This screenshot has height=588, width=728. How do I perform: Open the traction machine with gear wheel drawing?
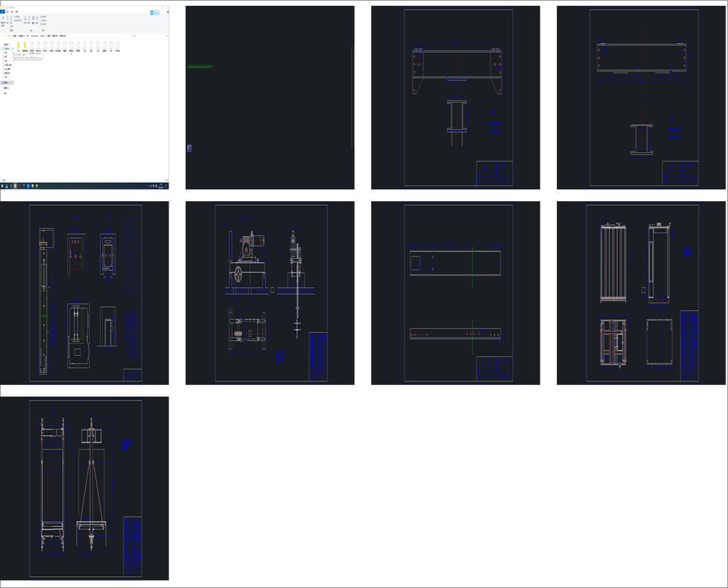(x=270, y=293)
